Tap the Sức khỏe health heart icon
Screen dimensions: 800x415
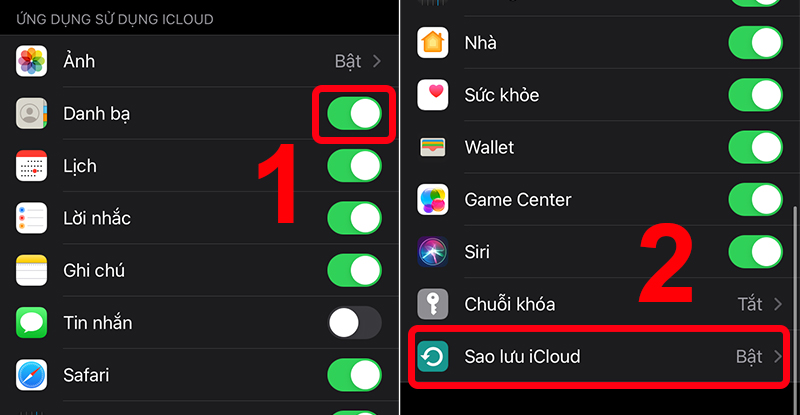coord(433,95)
